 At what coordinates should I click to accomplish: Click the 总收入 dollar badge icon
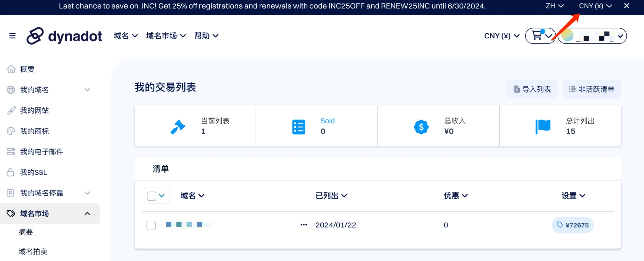tap(421, 127)
